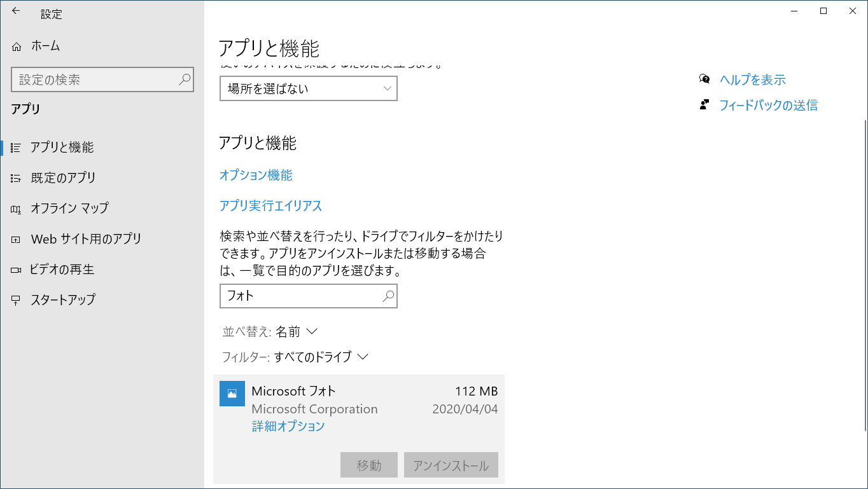
Task: Go to オフライン マップ settings page
Action: [x=69, y=208]
